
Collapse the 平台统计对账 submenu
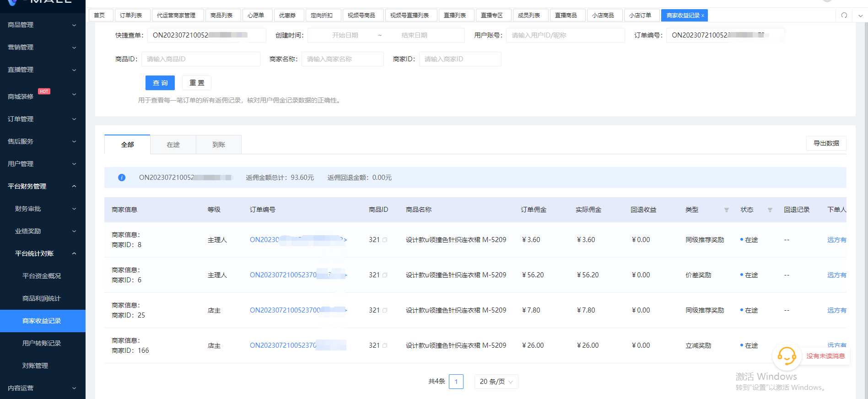pyautogui.click(x=43, y=253)
